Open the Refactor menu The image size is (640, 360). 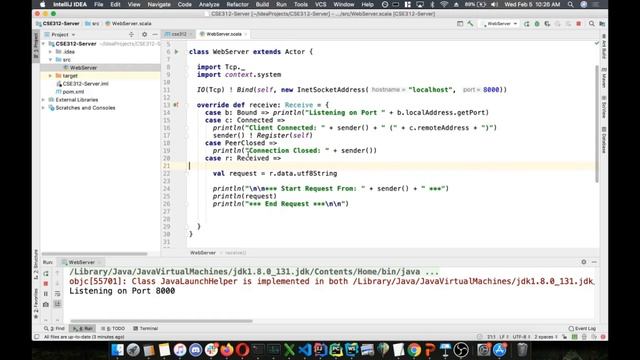click(x=238, y=4)
